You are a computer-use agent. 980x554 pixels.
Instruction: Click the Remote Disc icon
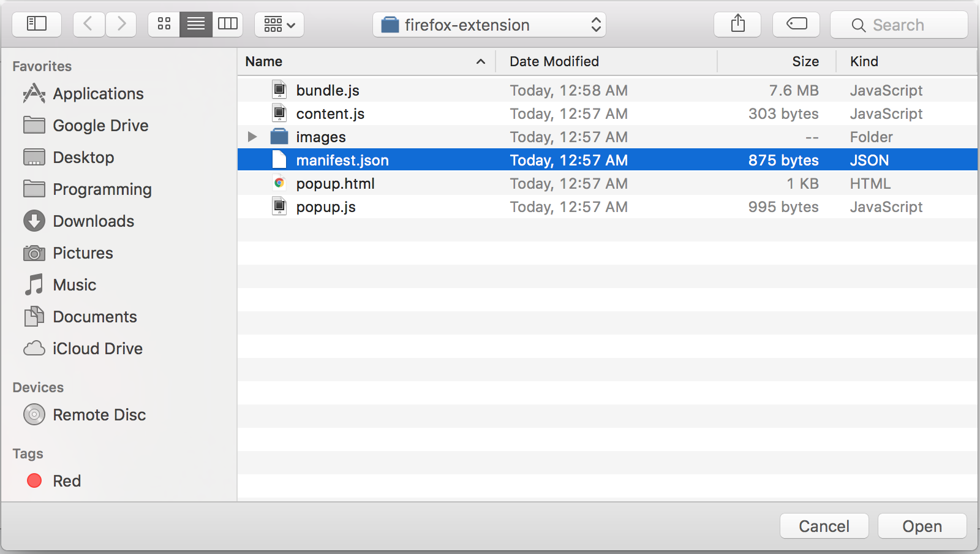coord(34,415)
